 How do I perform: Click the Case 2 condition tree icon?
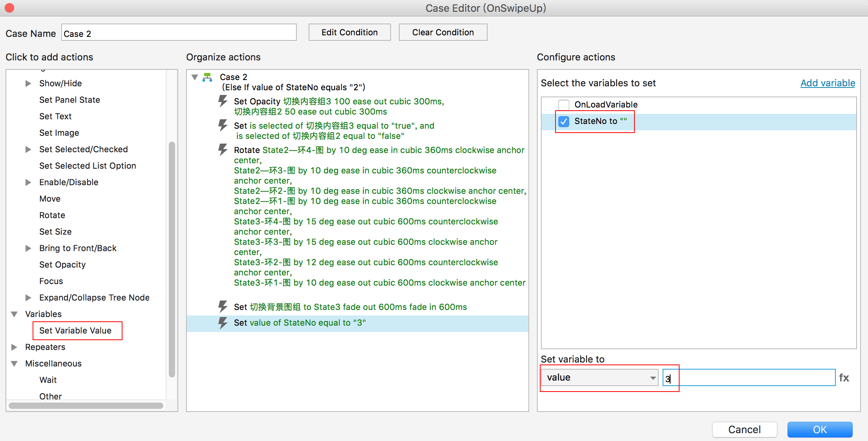(x=207, y=77)
